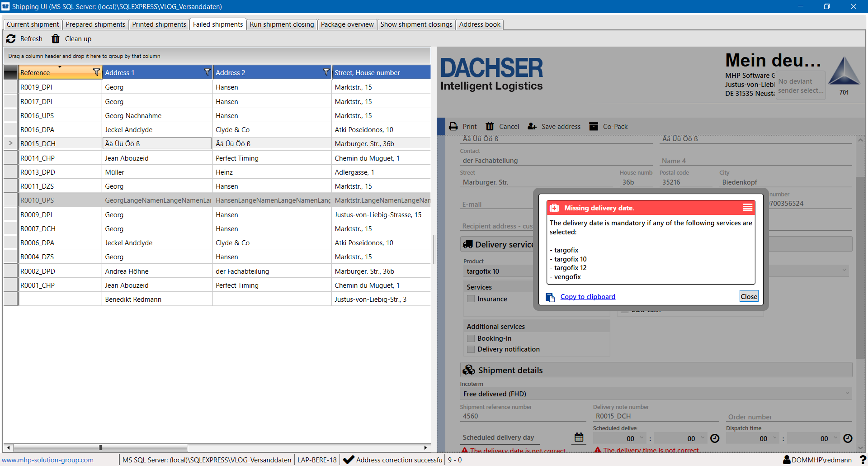The width and height of the screenshot is (868, 466).
Task: Check the Delivery notification option
Action: [x=471, y=349]
